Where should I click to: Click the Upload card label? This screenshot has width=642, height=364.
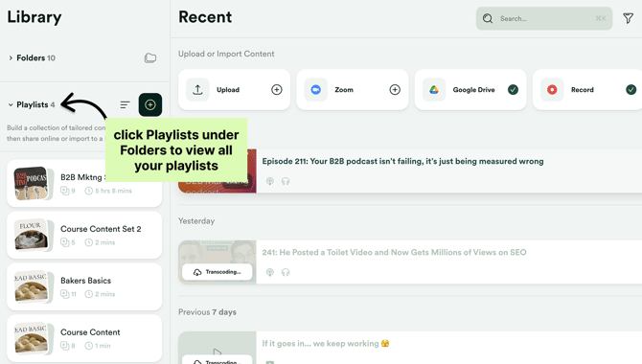click(x=228, y=90)
